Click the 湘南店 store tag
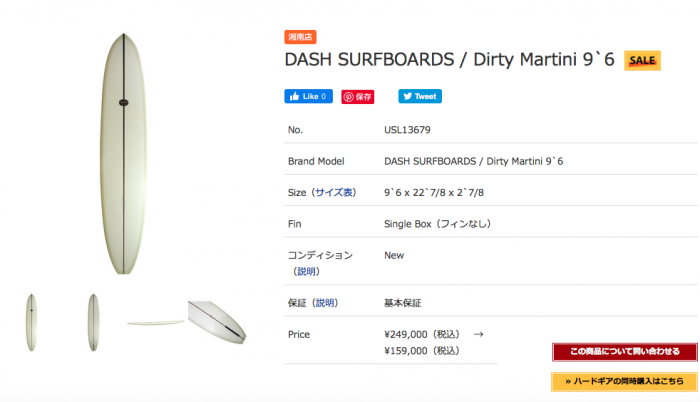This screenshot has height=402, width=700. pos(300,37)
